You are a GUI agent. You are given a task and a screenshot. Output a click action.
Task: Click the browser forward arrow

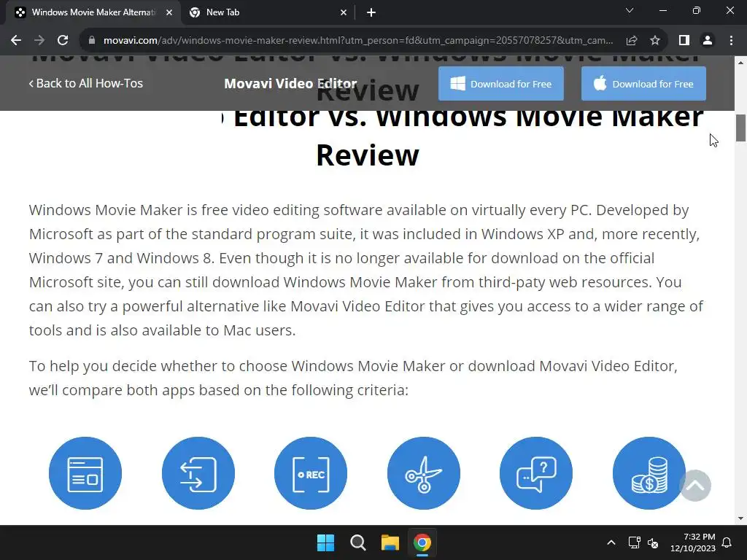39,41
